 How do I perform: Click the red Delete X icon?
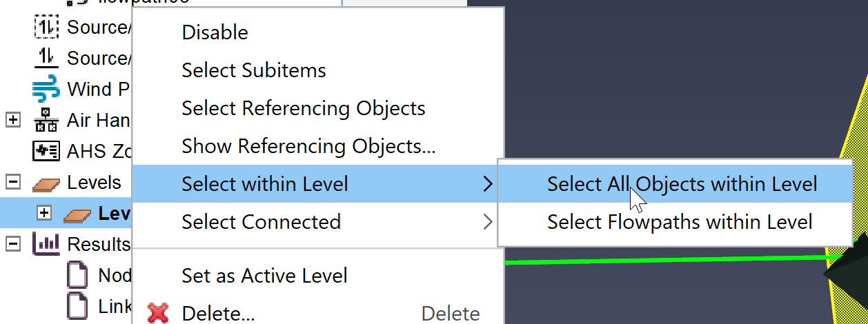[158, 314]
